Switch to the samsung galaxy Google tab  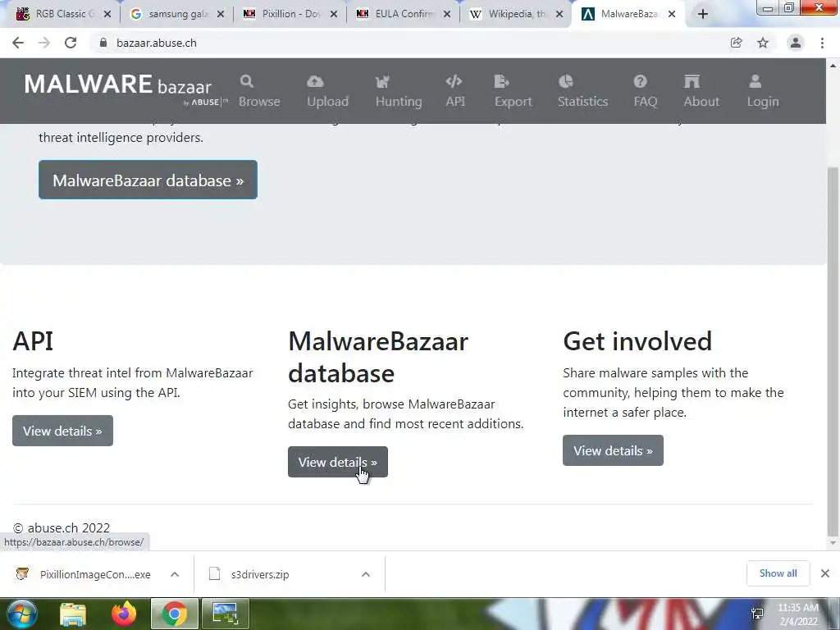(x=177, y=14)
